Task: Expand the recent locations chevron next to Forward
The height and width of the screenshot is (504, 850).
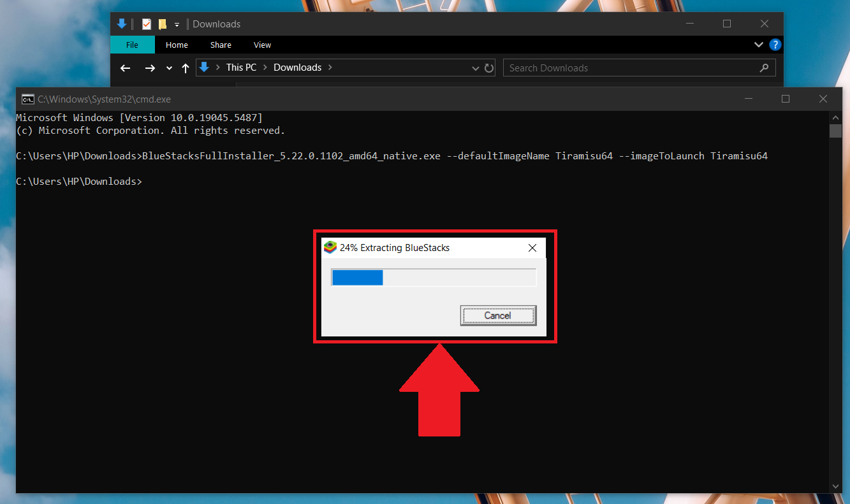Action: (x=168, y=68)
